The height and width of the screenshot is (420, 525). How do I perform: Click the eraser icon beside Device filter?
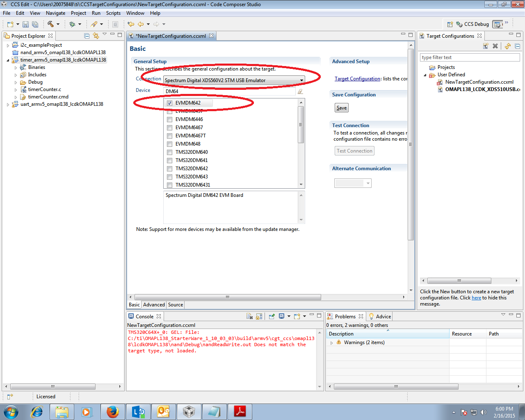(300, 91)
